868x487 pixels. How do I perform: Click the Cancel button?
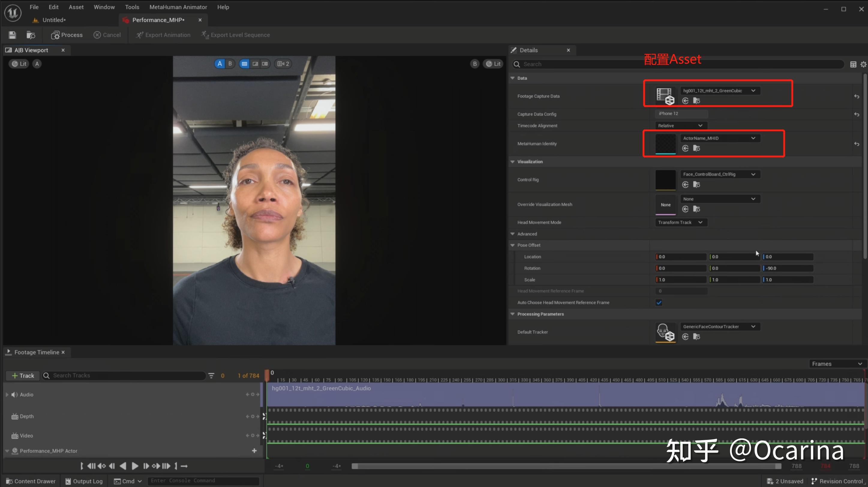(107, 35)
